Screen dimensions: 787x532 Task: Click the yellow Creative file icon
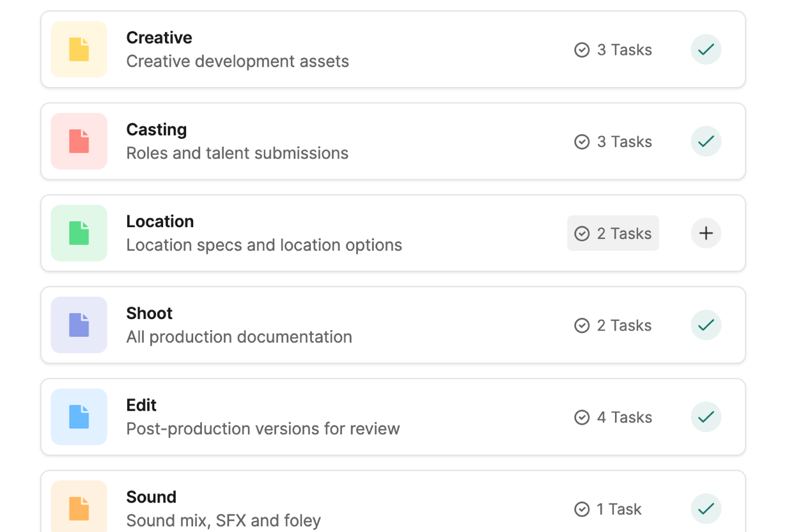[x=79, y=49]
